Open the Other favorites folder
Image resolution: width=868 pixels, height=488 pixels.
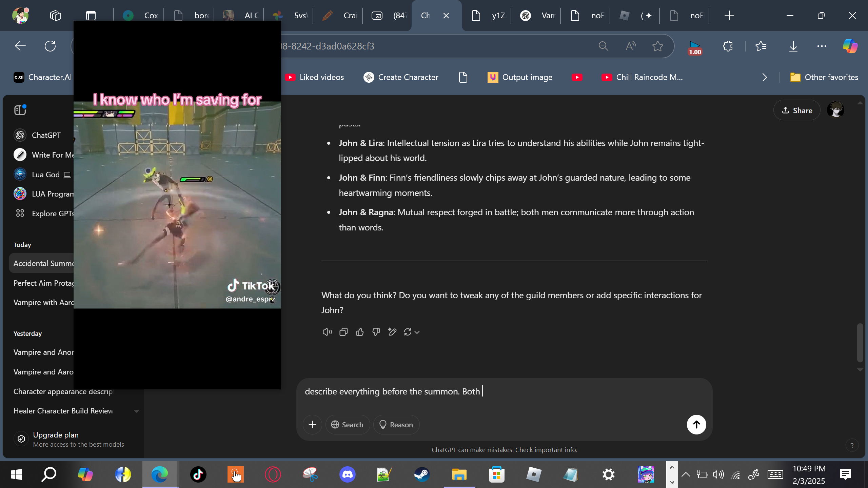(x=824, y=77)
